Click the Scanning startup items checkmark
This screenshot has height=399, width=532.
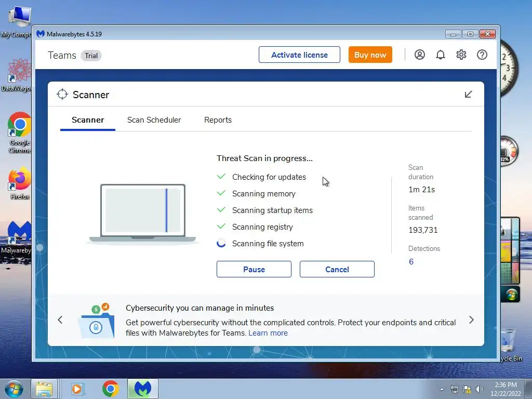click(221, 210)
